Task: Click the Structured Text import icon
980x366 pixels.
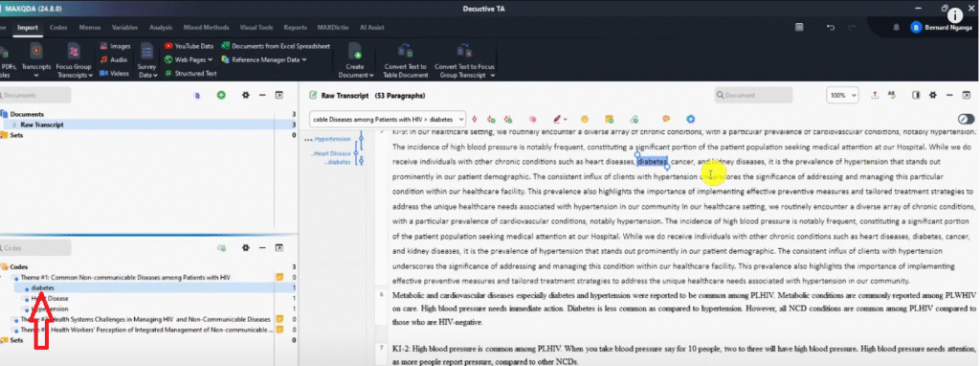Action: tap(168, 73)
